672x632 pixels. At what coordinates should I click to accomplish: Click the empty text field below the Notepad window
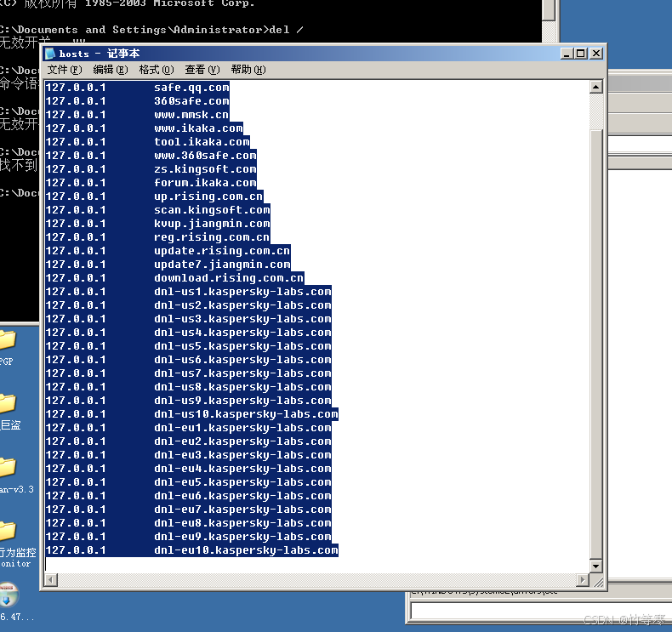536,611
